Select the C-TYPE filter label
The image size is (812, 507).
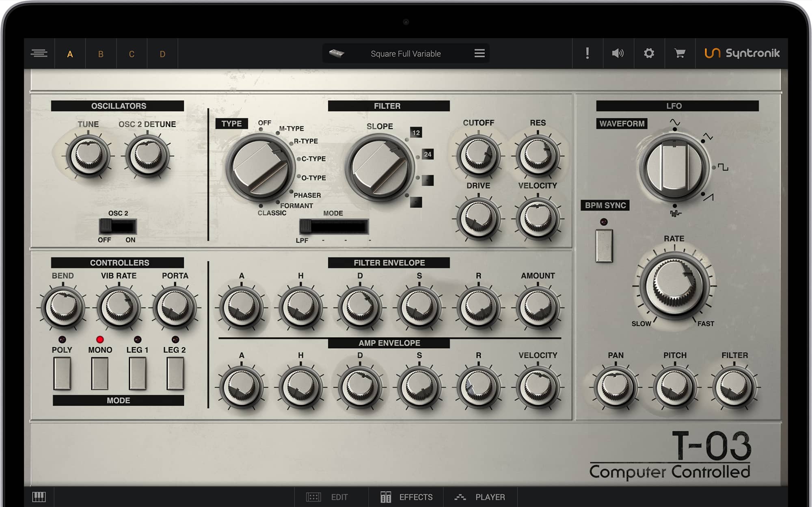pyautogui.click(x=313, y=159)
